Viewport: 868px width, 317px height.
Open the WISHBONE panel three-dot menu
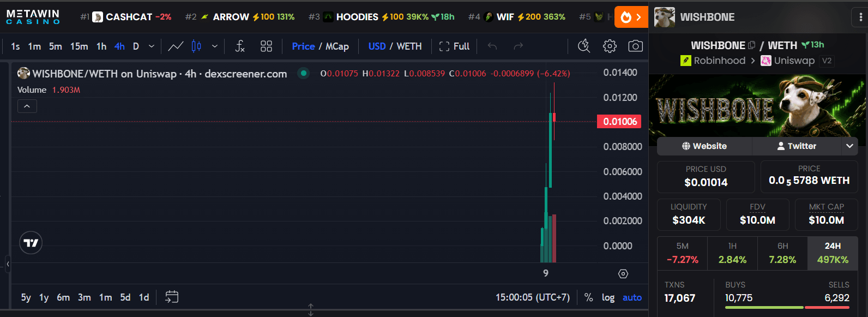pyautogui.click(x=861, y=17)
